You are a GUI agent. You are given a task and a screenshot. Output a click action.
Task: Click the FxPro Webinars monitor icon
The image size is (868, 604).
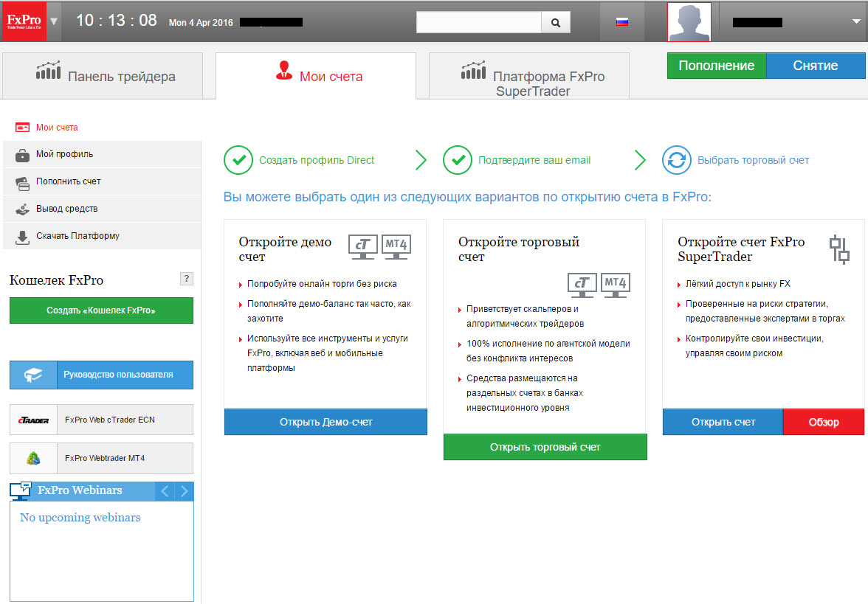21,490
